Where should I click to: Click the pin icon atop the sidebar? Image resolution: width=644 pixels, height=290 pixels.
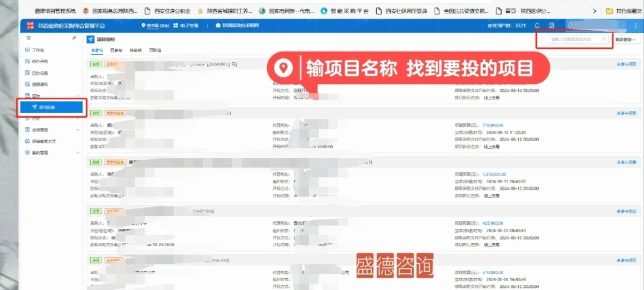click(74, 38)
